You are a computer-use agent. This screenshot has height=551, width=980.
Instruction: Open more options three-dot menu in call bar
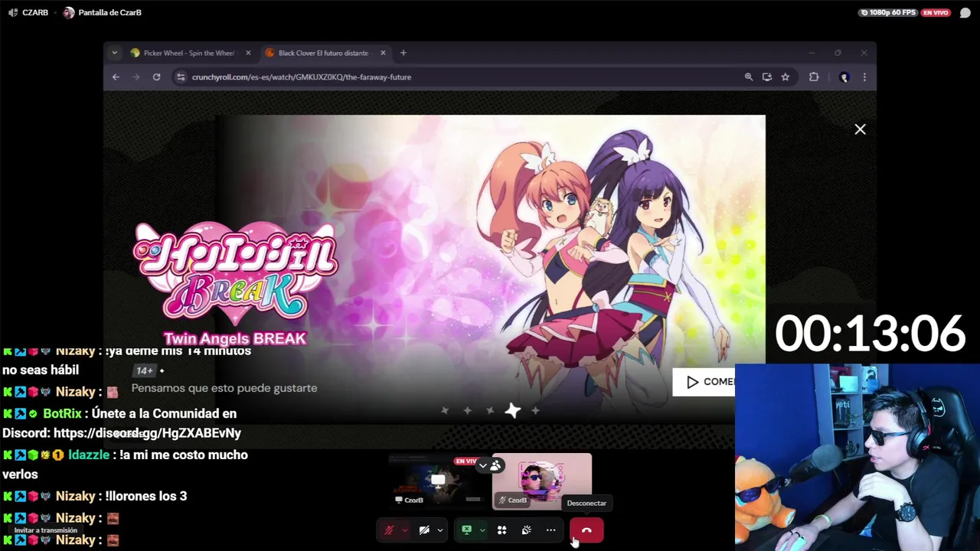click(x=550, y=530)
